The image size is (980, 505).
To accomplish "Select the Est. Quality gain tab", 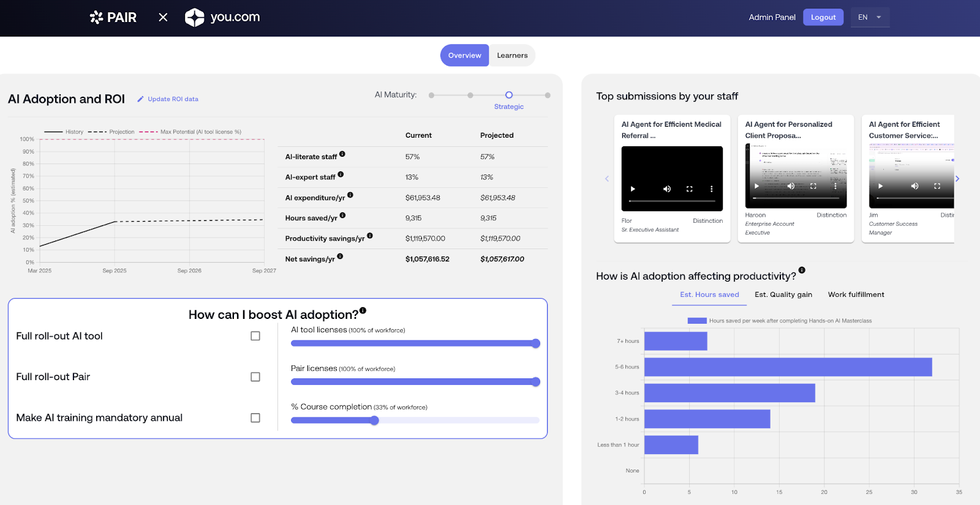I will [x=783, y=294].
